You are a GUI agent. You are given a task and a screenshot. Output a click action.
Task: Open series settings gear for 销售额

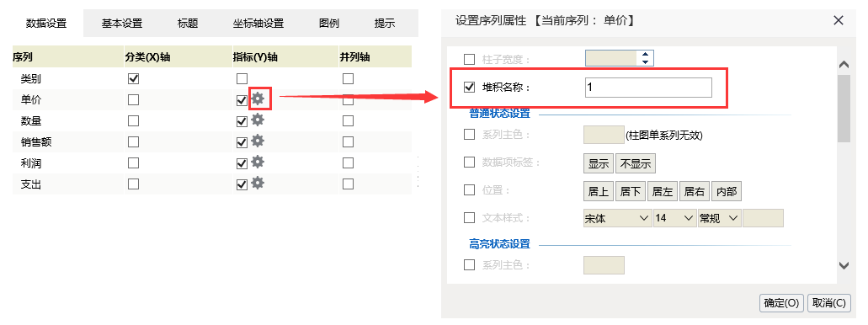tap(258, 141)
